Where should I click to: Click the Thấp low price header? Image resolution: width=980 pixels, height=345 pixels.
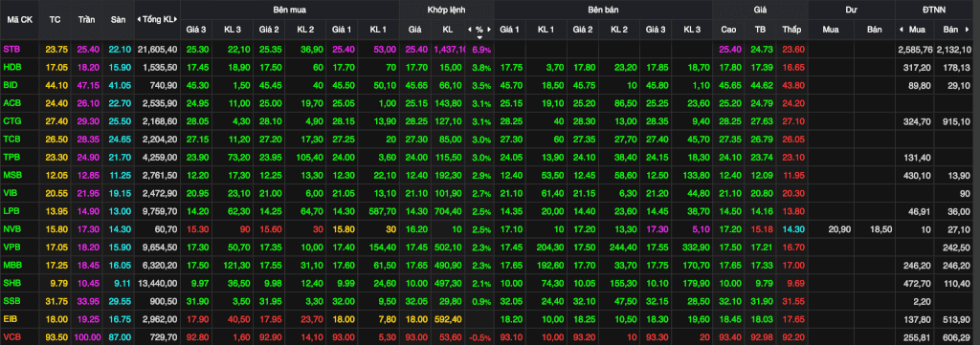pyautogui.click(x=791, y=30)
